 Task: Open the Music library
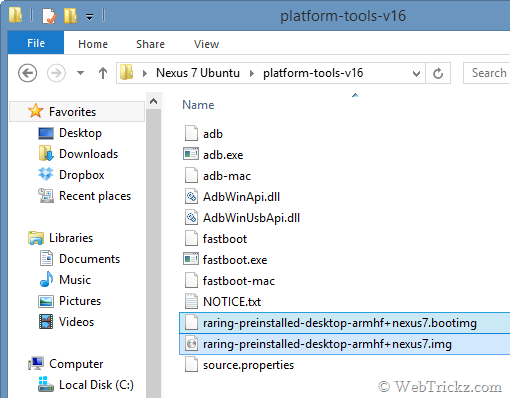(x=75, y=280)
